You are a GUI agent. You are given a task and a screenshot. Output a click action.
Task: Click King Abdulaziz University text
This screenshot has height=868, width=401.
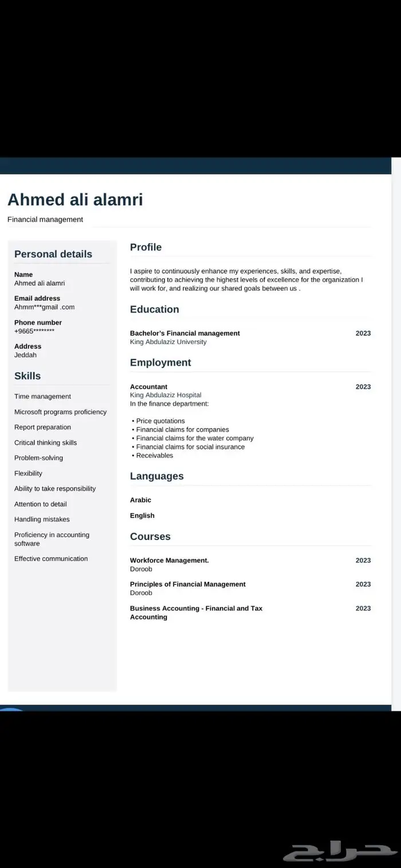pos(168,342)
